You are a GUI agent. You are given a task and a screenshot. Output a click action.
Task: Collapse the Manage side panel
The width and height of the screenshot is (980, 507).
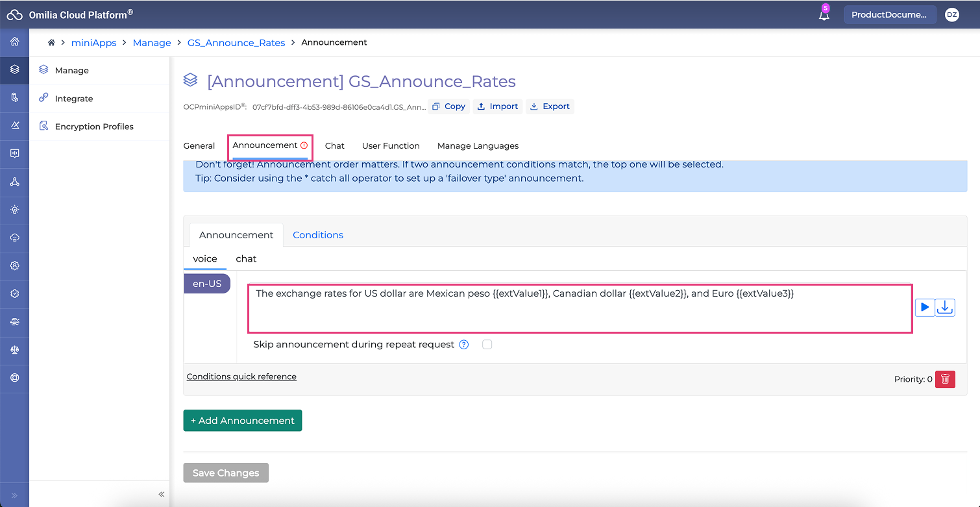click(x=162, y=495)
